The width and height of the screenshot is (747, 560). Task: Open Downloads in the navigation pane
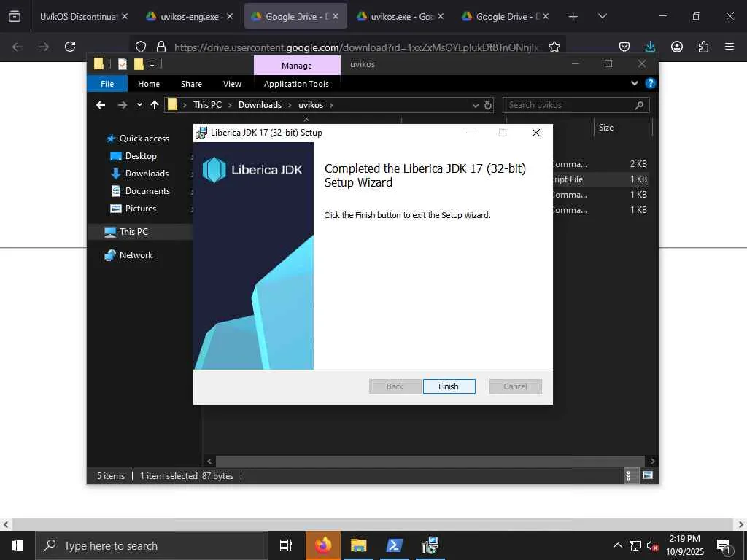click(x=147, y=174)
